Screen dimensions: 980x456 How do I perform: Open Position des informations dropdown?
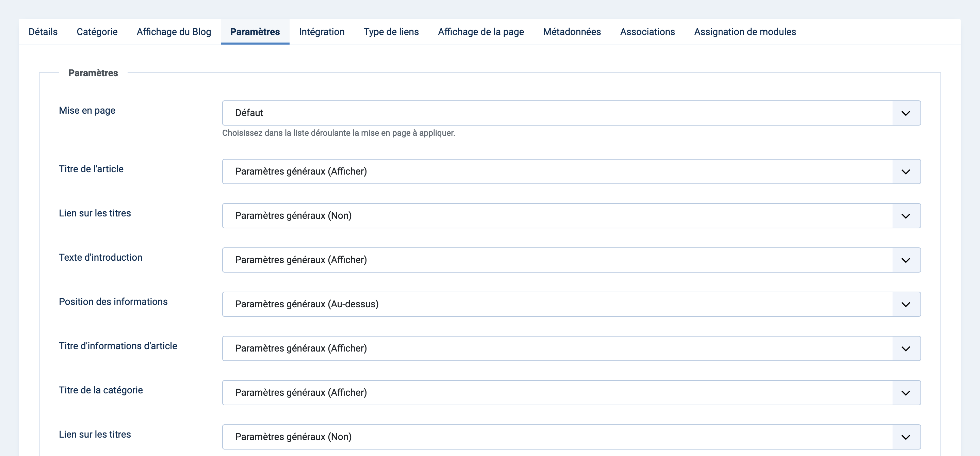[x=571, y=304]
